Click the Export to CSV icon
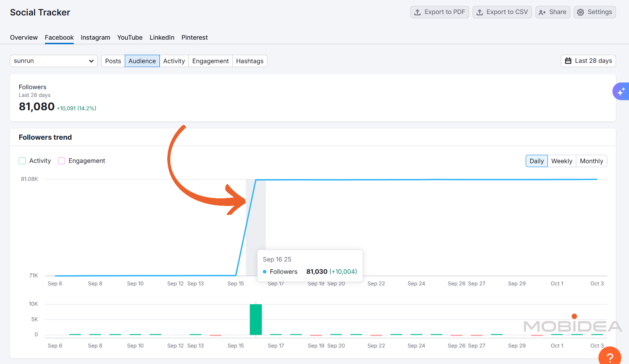629x364 pixels. pos(479,12)
